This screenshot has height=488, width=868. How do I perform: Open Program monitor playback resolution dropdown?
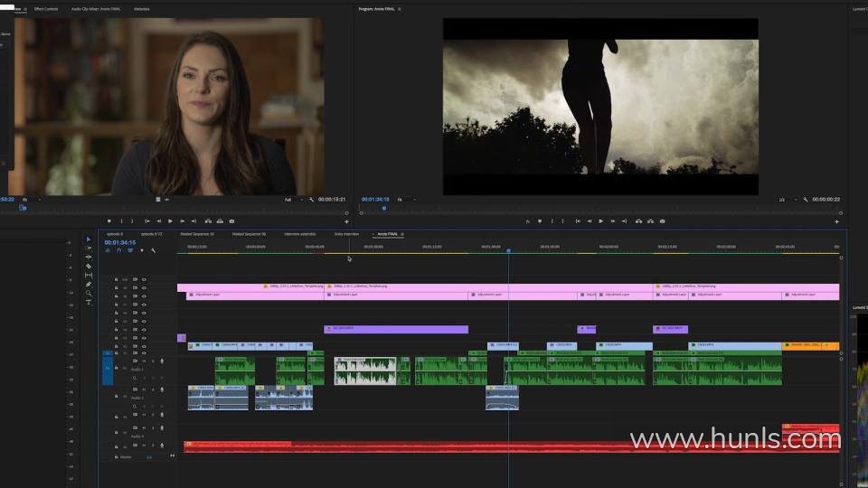[x=788, y=200]
